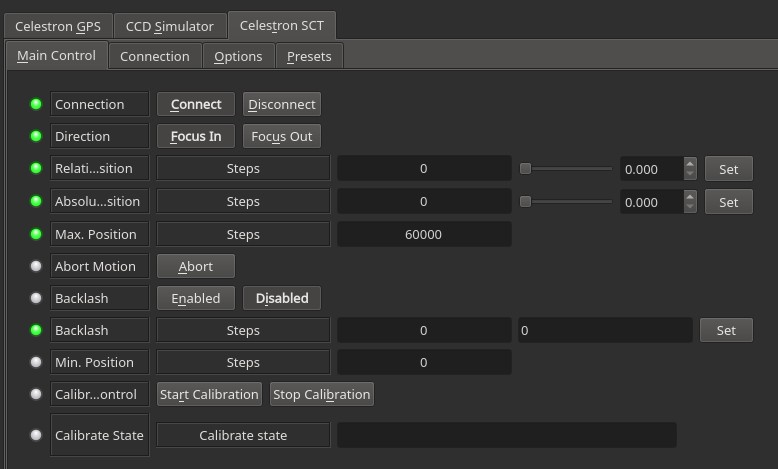
Task: Set Backlash toggle to Enabled
Action: [196, 298]
